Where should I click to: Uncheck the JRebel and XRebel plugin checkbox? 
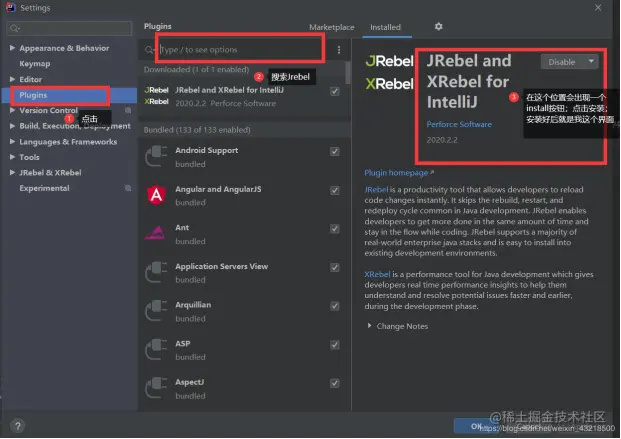[x=335, y=92]
